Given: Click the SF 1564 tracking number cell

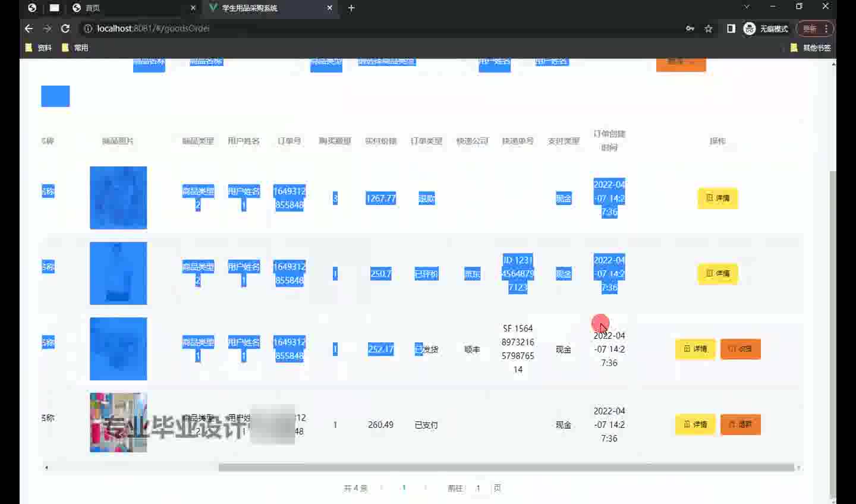Looking at the screenshot, I should pos(518,349).
